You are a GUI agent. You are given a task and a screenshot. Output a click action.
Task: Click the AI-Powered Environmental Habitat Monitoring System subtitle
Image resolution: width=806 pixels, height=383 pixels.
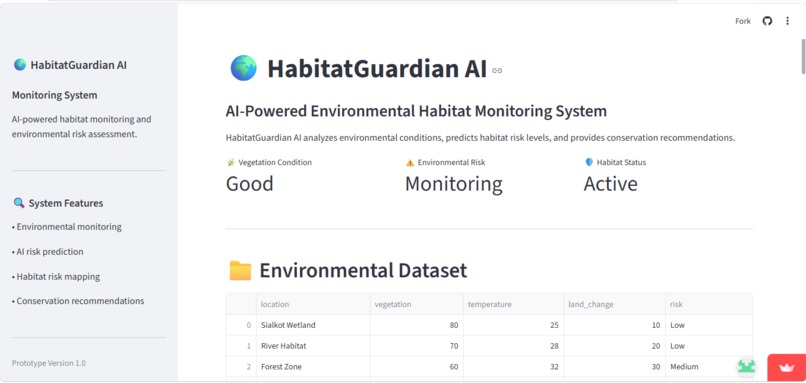[416, 111]
